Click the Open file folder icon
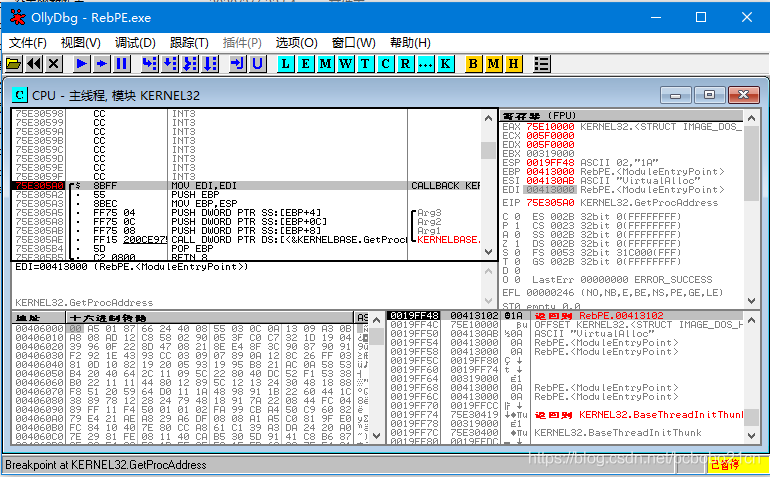 13,63
